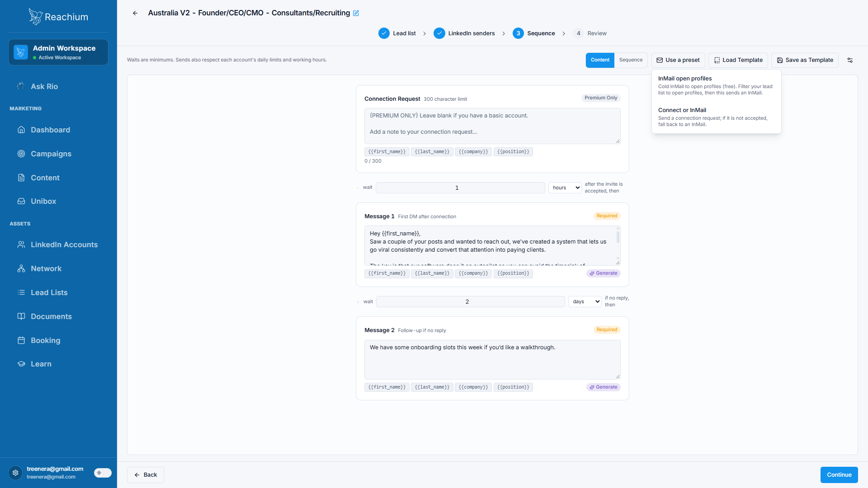Click the Reachium logo icon
Screen dimensions: 868x488
(35, 17)
